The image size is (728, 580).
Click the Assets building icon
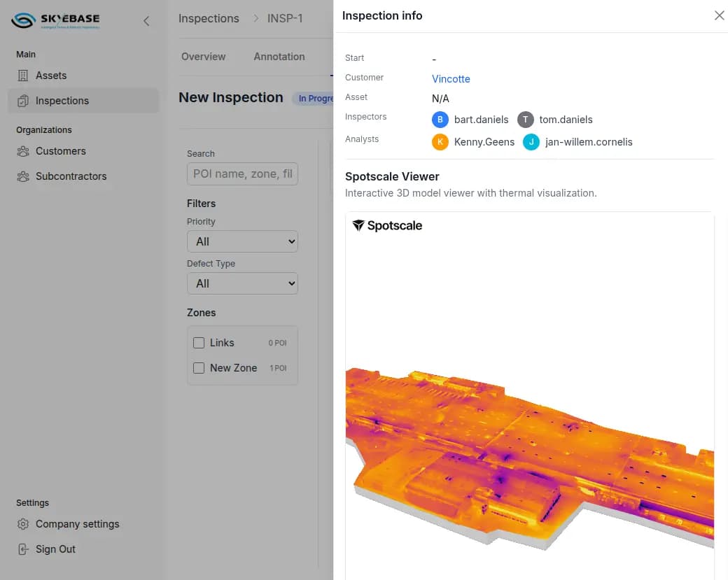tap(23, 76)
